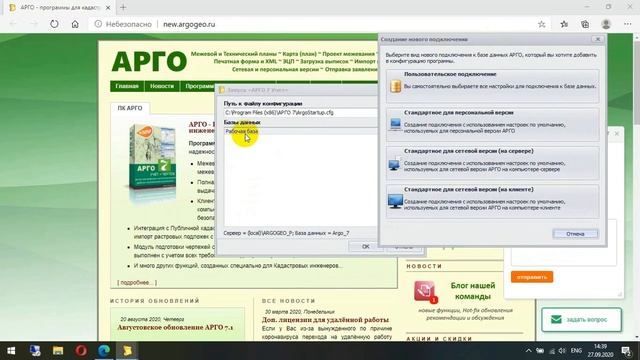640x360 pixels.
Task: Open File Explorer from taskbar
Action: click(x=58, y=351)
